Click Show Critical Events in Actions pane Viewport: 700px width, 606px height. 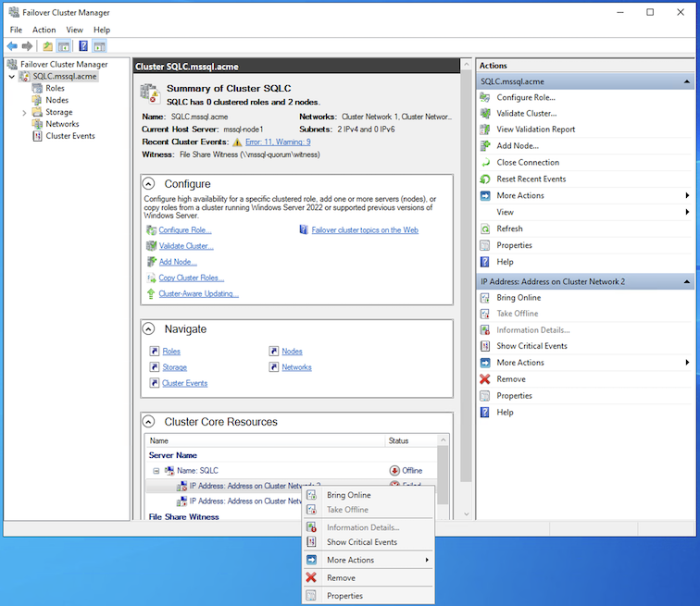[531, 346]
